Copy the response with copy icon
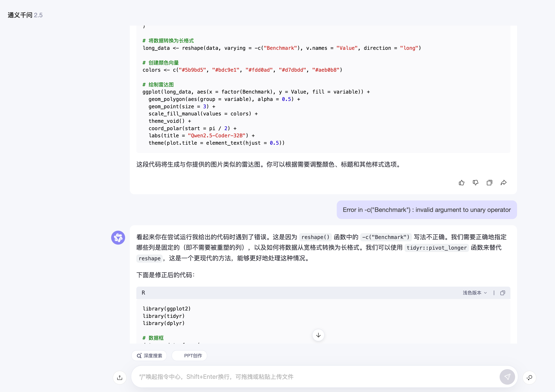Screen dimensions: 555x392 (x=489, y=183)
